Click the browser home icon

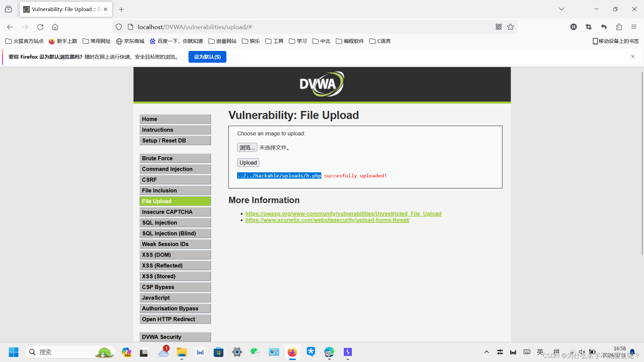click(55, 27)
